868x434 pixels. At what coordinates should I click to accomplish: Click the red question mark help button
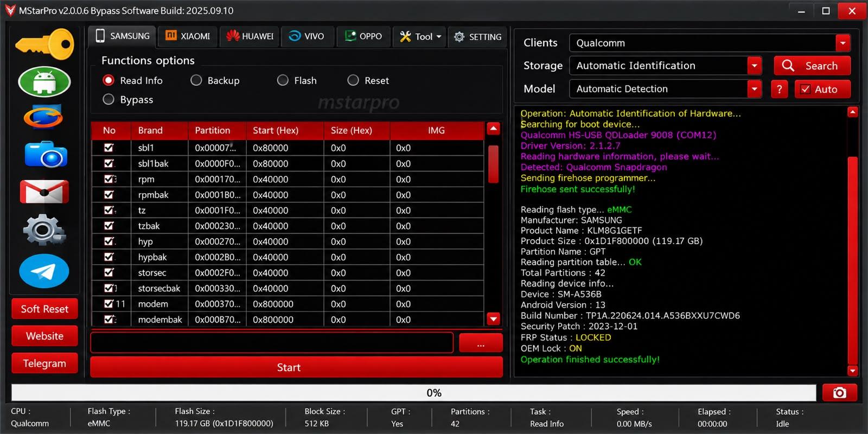(779, 89)
